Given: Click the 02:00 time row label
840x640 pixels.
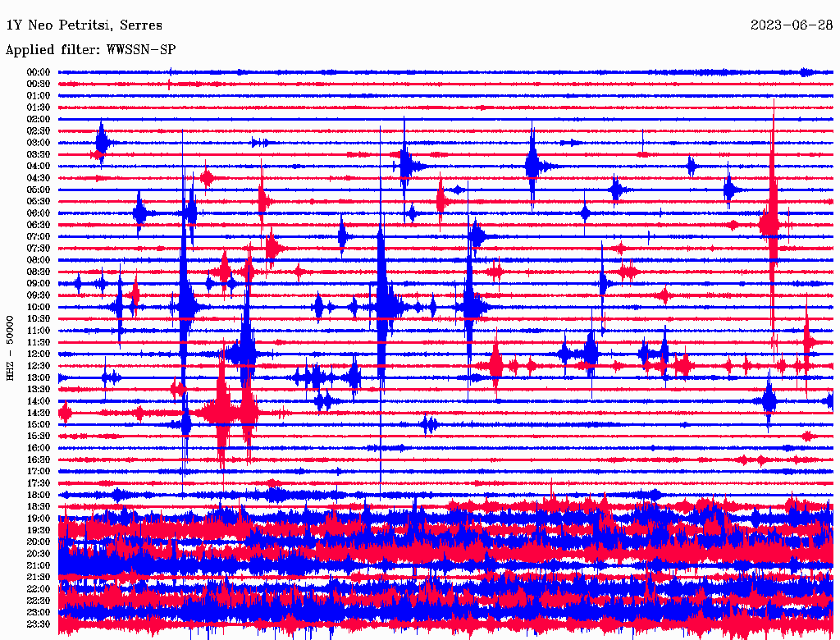Looking at the screenshot, I should click(x=39, y=119).
